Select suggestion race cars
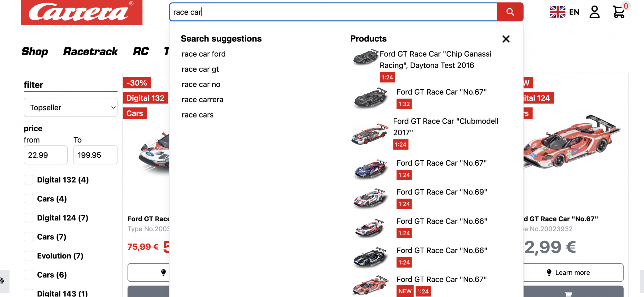 [x=197, y=115]
